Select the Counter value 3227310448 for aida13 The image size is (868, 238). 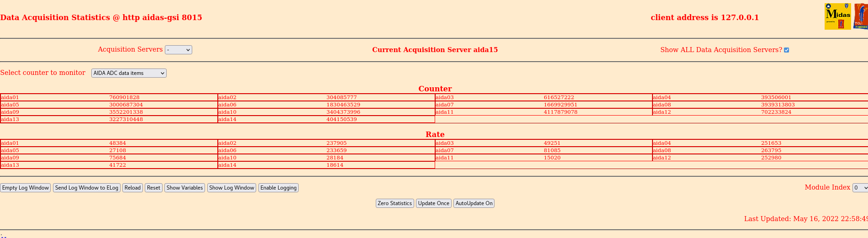pyautogui.click(x=126, y=119)
